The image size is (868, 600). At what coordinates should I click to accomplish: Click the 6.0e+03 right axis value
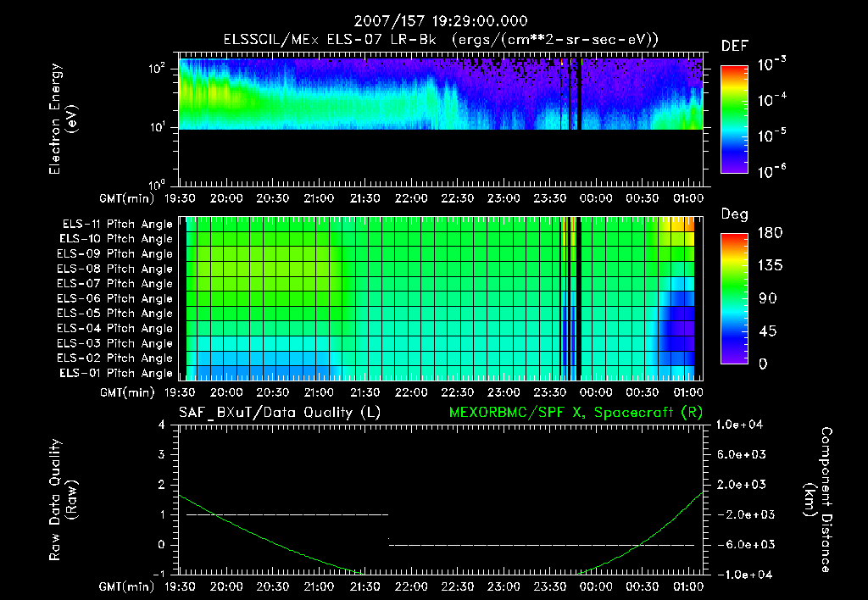pyautogui.click(x=741, y=454)
